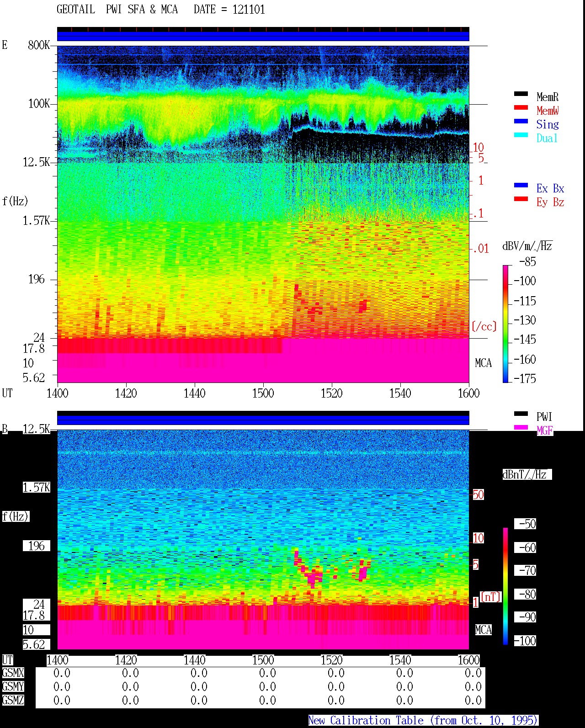Click the 800K frequency label on E axis

(x=39, y=45)
